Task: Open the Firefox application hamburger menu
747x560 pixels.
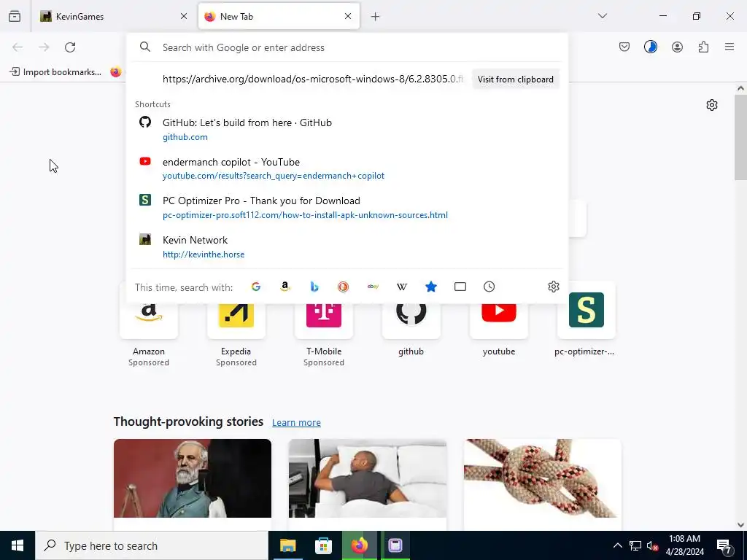Action: [x=729, y=47]
